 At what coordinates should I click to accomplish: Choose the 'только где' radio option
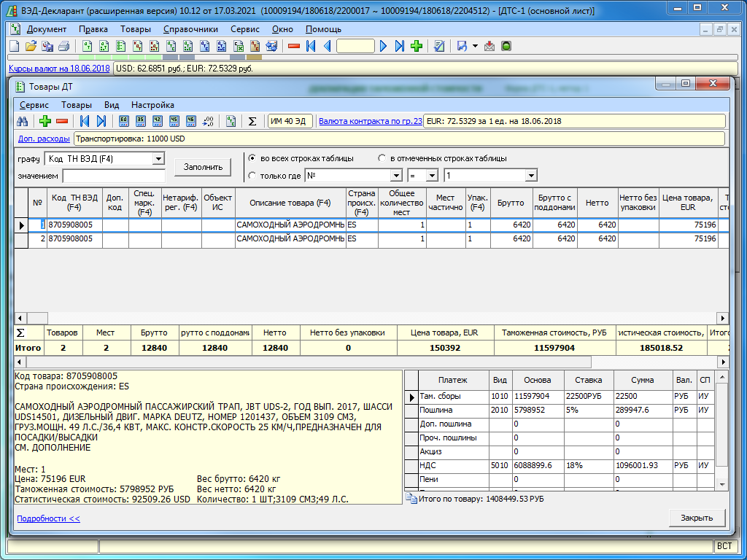tap(252, 176)
